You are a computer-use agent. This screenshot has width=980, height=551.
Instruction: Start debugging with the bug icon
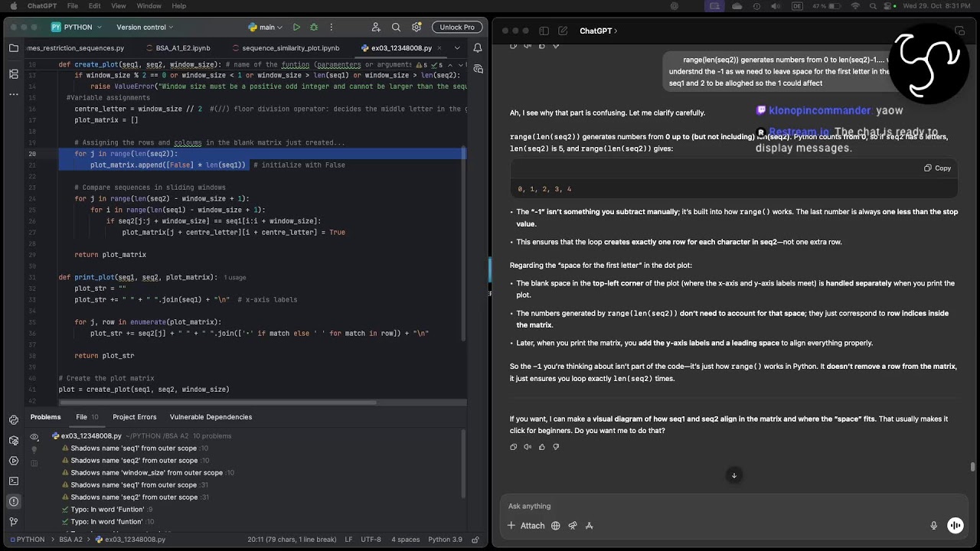point(314,27)
